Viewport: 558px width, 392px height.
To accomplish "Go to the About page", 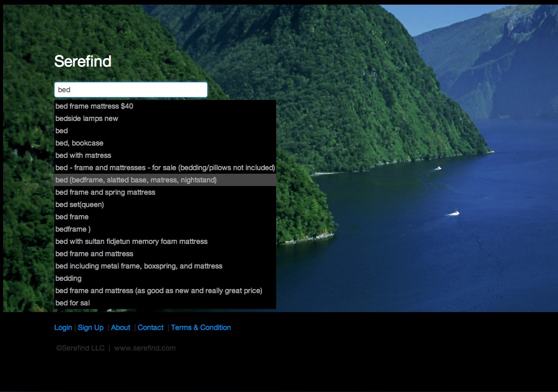I will pos(120,327).
